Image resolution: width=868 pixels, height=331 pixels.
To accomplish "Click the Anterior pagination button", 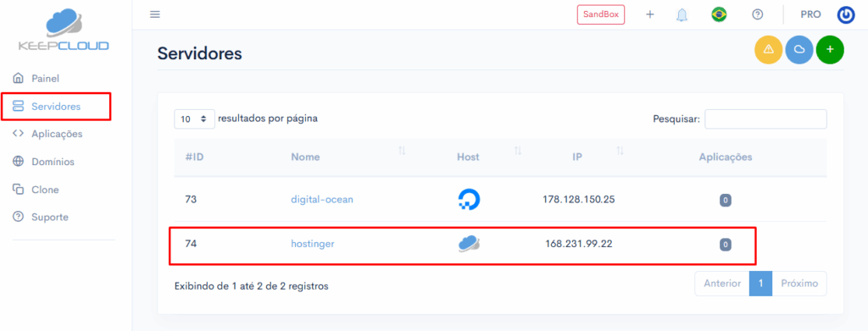I will (x=722, y=284).
